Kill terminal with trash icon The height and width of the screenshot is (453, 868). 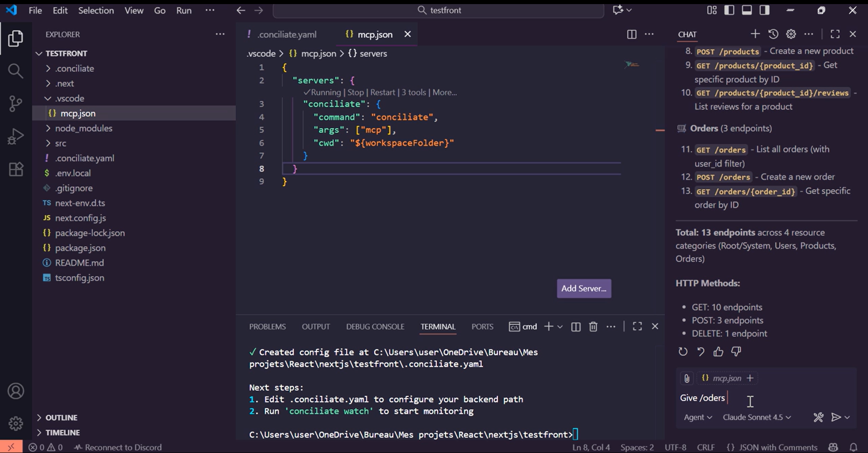click(593, 327)
